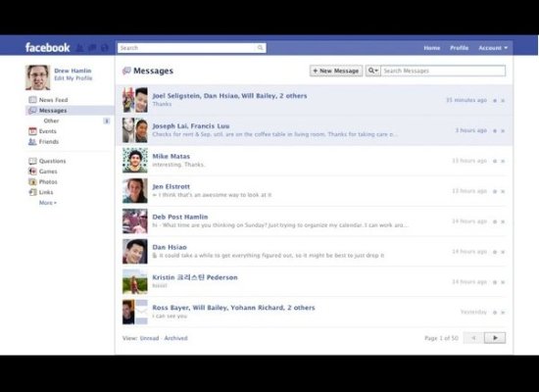
Task: Open News Feed from sidebar
Action: 53,100
